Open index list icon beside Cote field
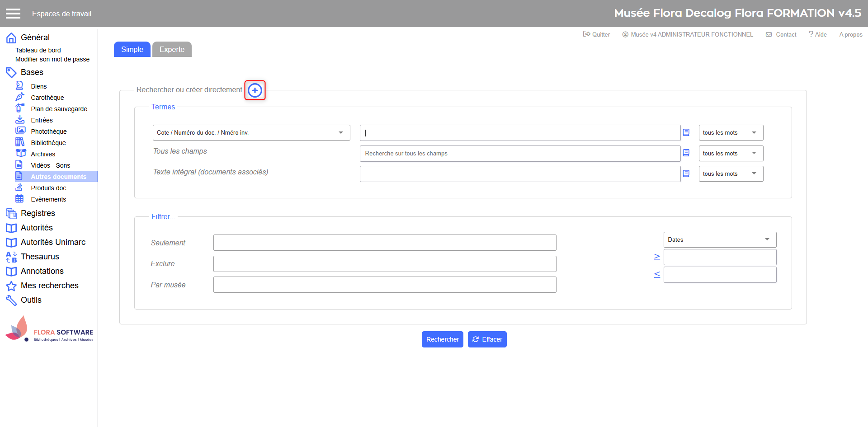The width and height of the screenshot is (868, 427). click(686, 132)
